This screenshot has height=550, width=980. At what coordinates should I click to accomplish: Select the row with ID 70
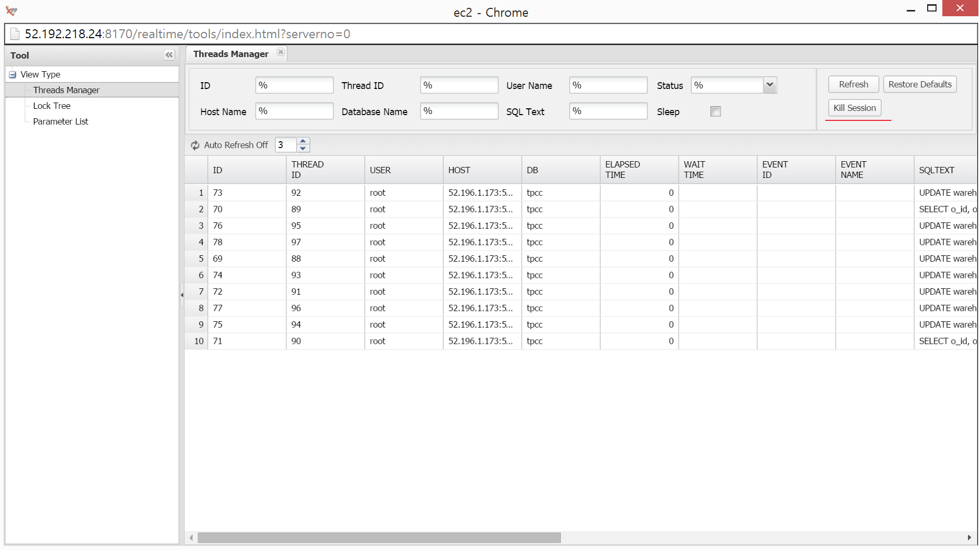581,209
